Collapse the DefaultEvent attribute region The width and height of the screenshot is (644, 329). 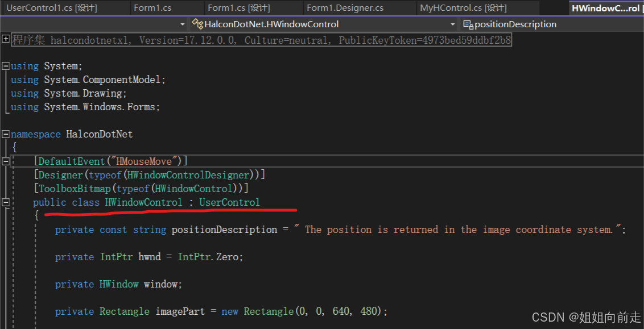[x=5, y=161]
